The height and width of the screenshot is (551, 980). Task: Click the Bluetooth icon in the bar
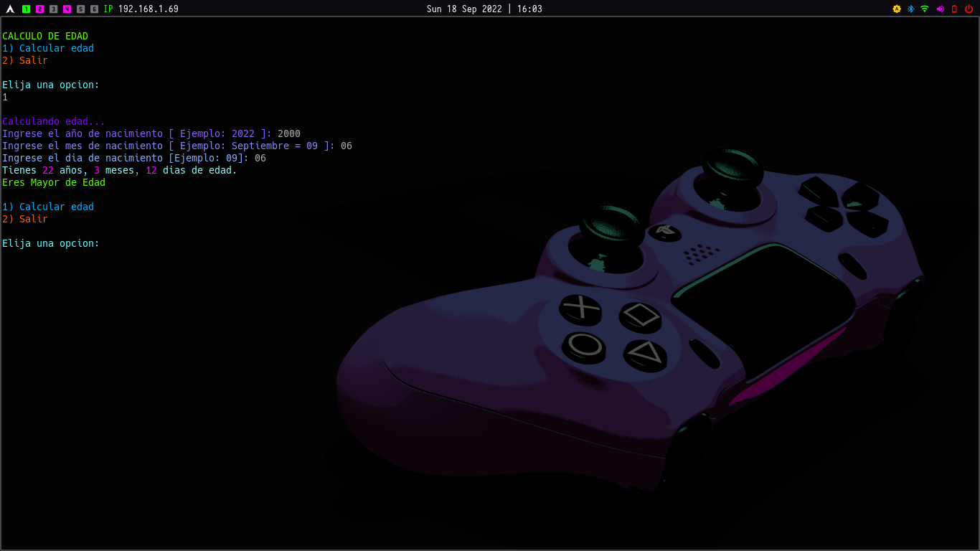pos(911,9)
